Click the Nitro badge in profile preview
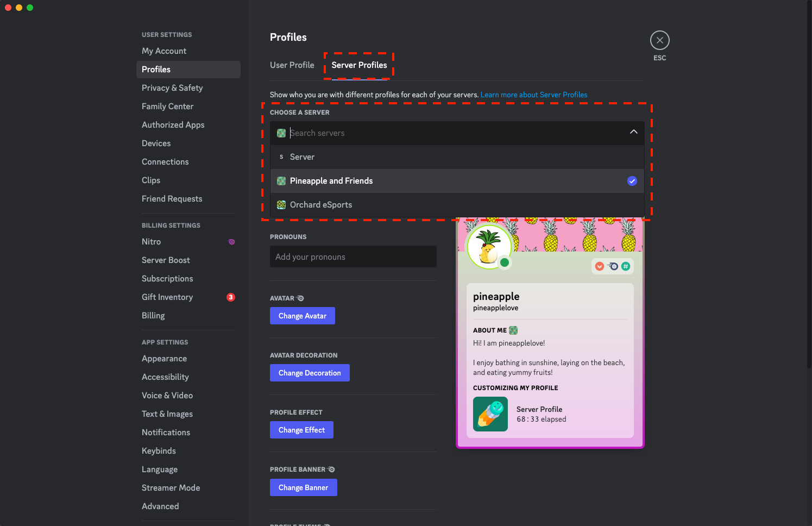Viewport: 812px width, 526px height. tap(613, 266)
